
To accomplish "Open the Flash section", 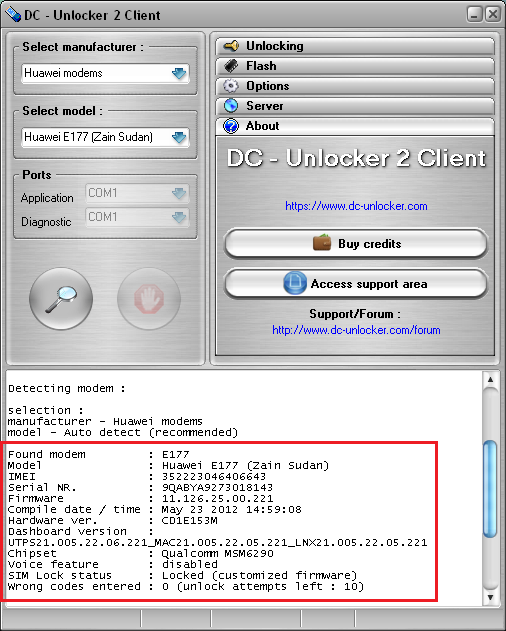I will [x=355, y=66].
